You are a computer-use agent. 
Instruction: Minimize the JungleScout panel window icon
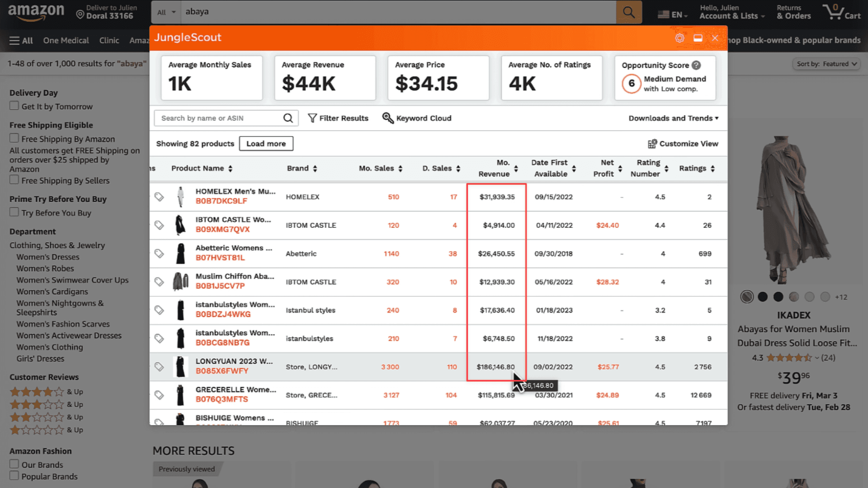[x=698, y=38]
